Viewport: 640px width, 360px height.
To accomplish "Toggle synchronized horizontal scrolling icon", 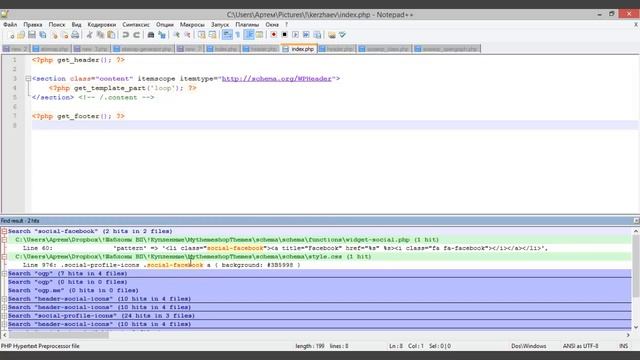I will 212,35.
